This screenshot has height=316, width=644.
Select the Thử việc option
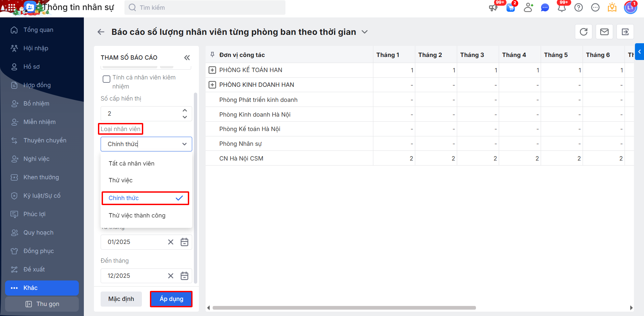tap(121, 180)
